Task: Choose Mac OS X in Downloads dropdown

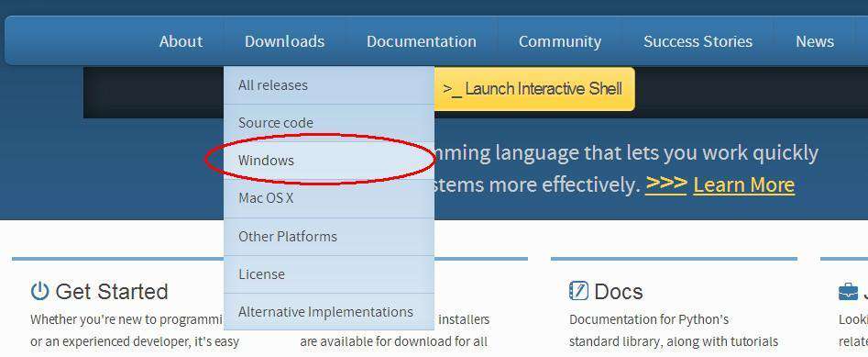Action: 329,198
